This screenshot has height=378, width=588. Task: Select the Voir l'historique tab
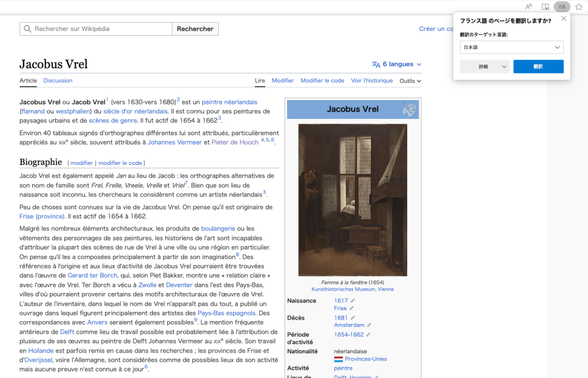(372, 80)
